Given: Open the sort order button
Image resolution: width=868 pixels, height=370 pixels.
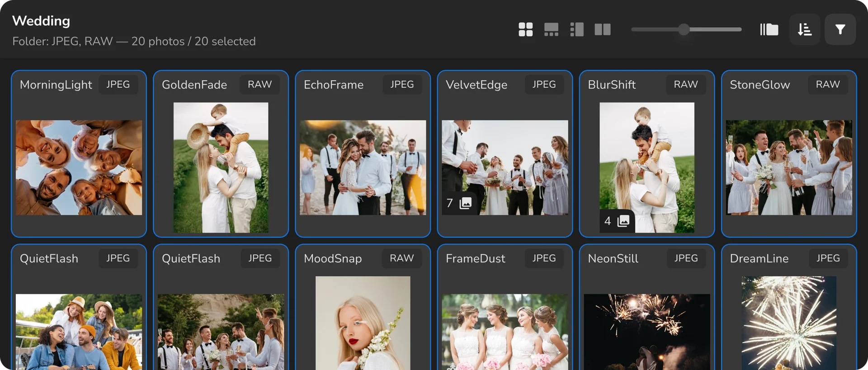Looking at the screenshot, I should [805, 29].
